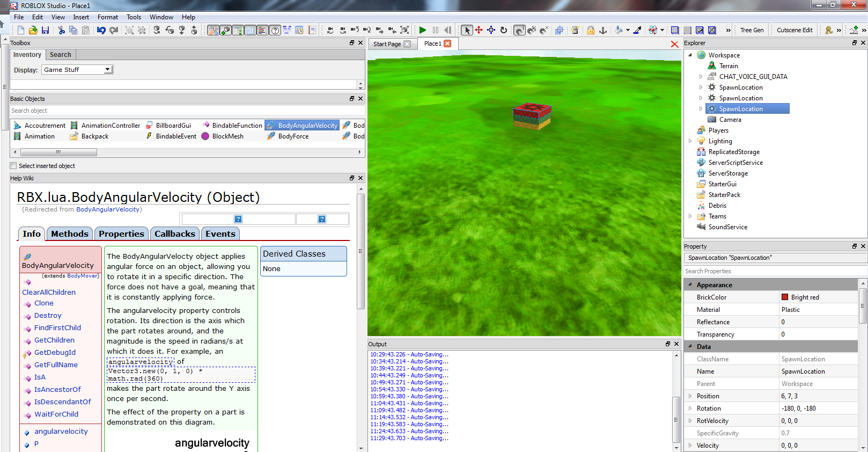
Task: Open the angularvelocity property link
Action: (61, 432)
